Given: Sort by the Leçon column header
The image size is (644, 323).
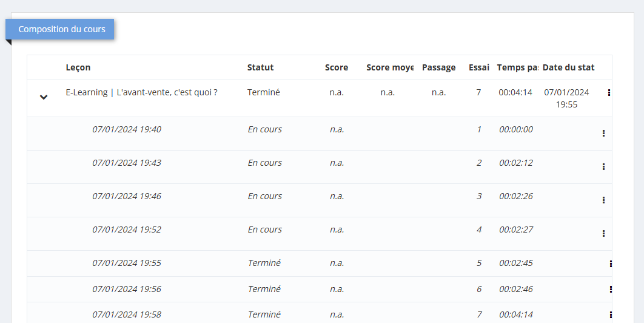Looking at the screenshot, I should tap(78, 67).
